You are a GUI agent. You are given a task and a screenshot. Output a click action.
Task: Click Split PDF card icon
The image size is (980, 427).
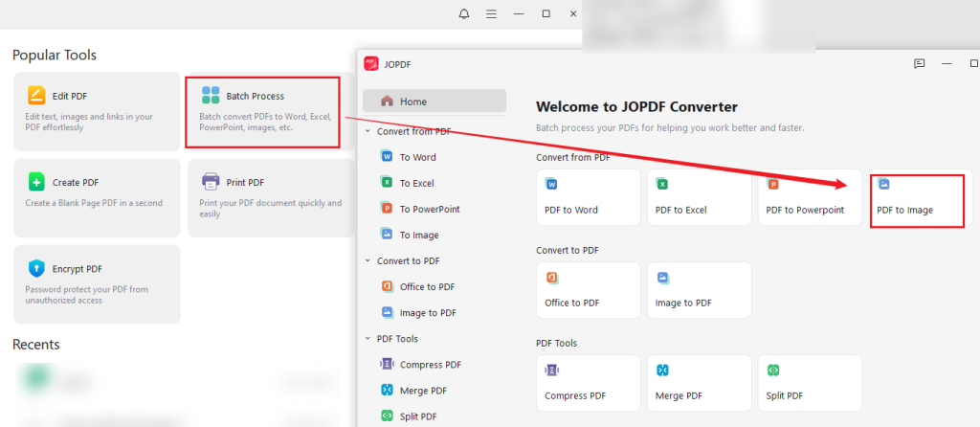[772, 371]
